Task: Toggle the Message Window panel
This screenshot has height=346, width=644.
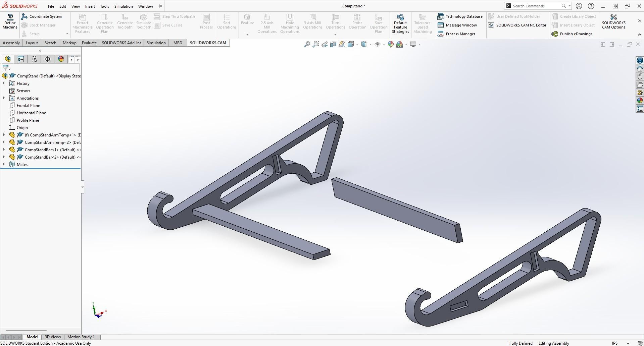Action: (x=458, y=25)
